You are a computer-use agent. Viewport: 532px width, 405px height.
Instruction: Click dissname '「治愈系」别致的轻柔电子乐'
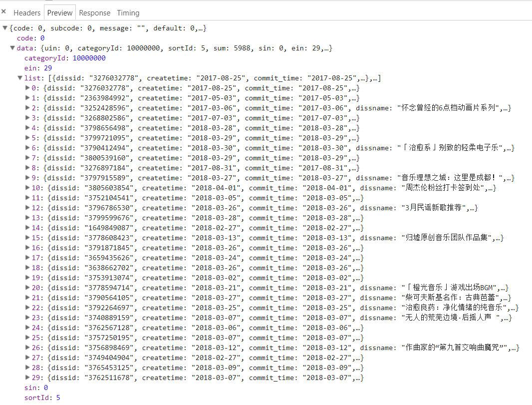450,148
